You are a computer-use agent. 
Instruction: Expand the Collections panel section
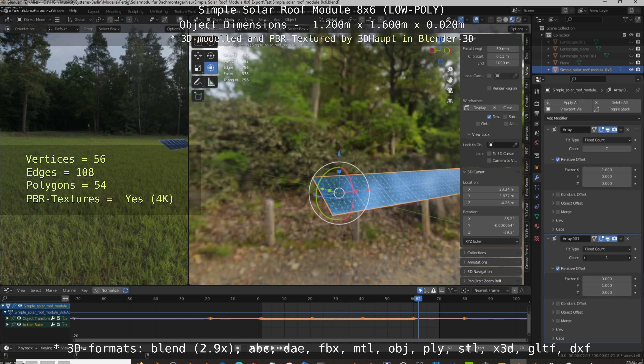pyautogui.click(x=477, y=253)
